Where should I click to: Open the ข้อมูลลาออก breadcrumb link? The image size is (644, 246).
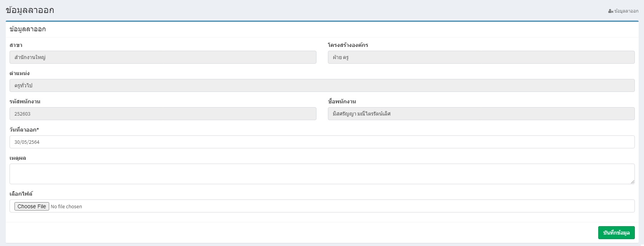click(x=626, y=11)
